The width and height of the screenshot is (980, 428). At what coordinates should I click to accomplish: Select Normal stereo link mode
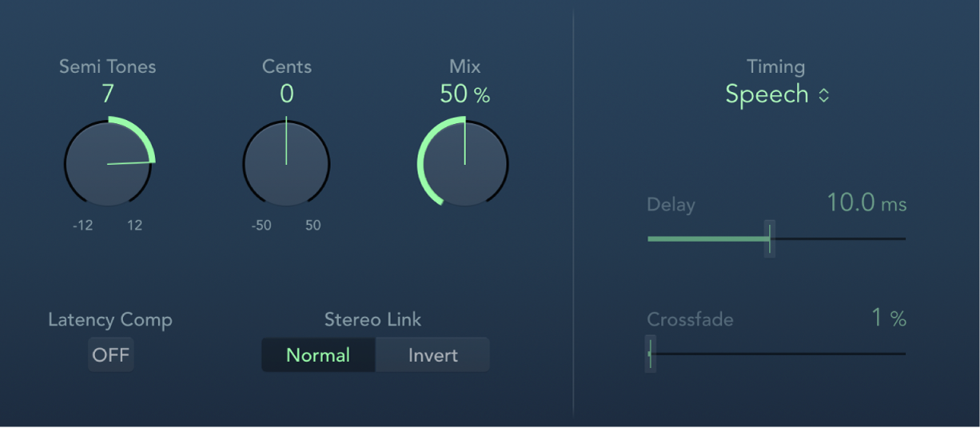[318, 355]
